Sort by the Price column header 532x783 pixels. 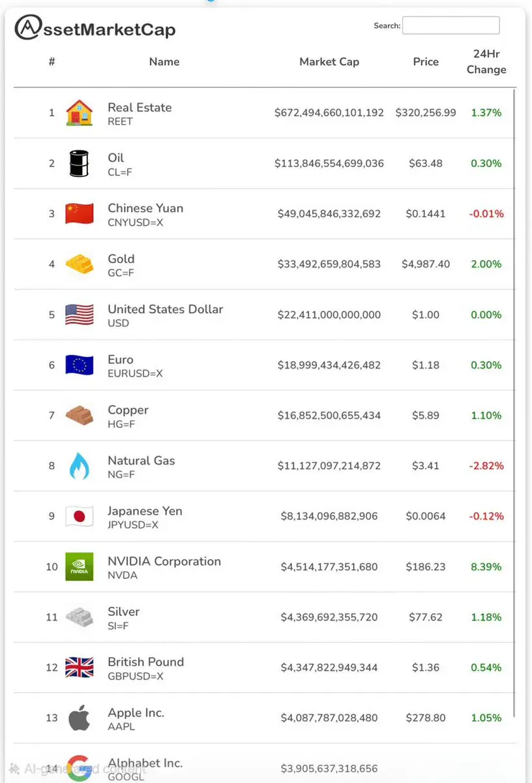tap(426, 62)
